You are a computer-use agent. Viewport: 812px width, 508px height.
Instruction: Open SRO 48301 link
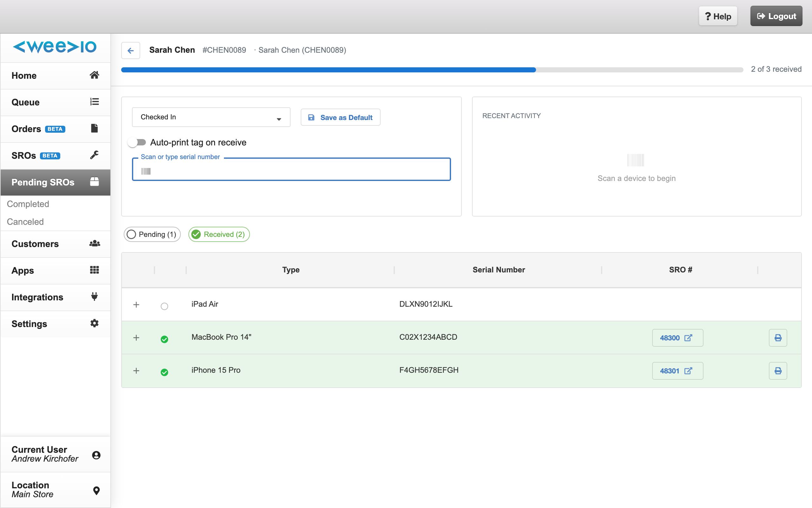(677, 371)
